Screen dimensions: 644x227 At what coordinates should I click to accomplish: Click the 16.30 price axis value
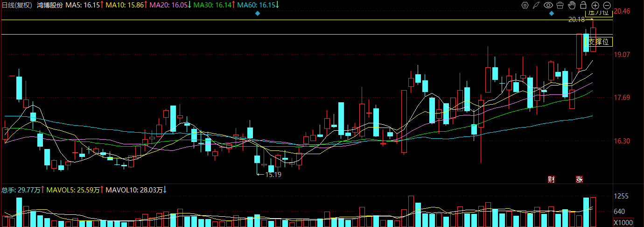click(623, 141)
